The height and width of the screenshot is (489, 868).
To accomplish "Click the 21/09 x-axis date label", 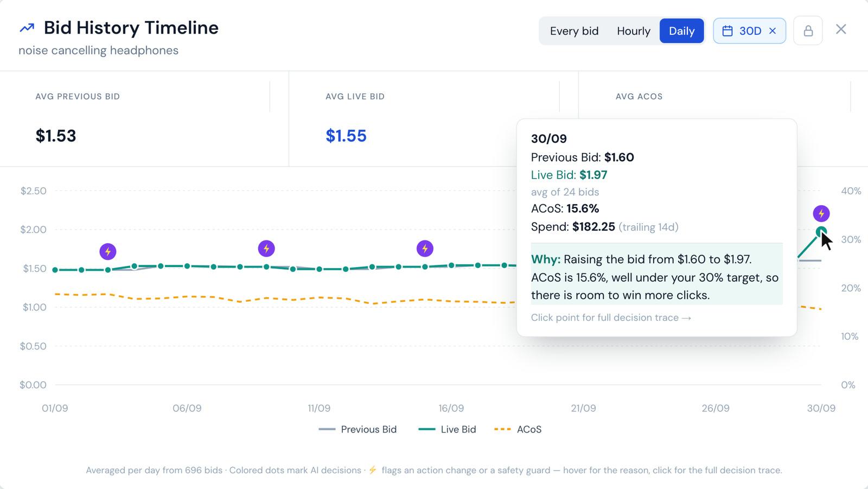I will [583, 408].
